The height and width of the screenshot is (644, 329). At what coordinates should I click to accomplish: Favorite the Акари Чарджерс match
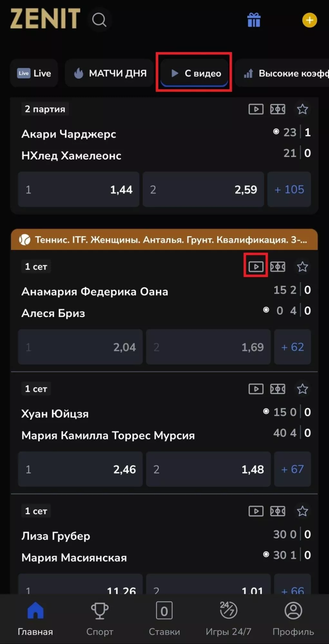coord(302,109)
